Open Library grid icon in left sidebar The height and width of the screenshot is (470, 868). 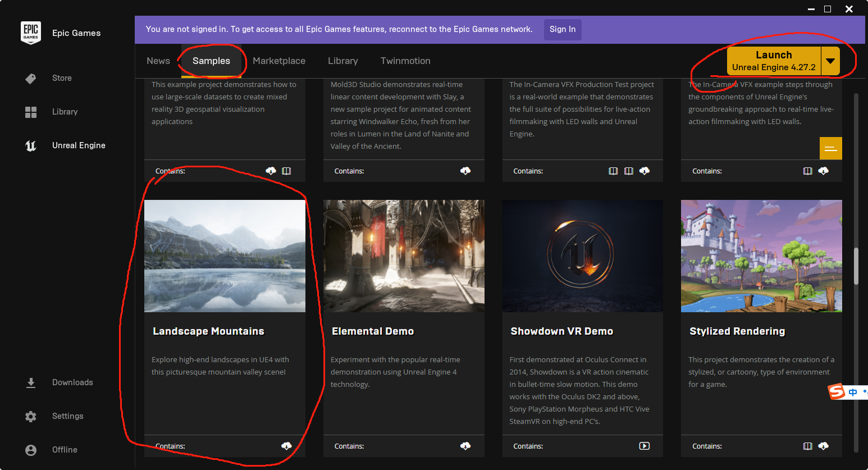(x=31, y=112)
